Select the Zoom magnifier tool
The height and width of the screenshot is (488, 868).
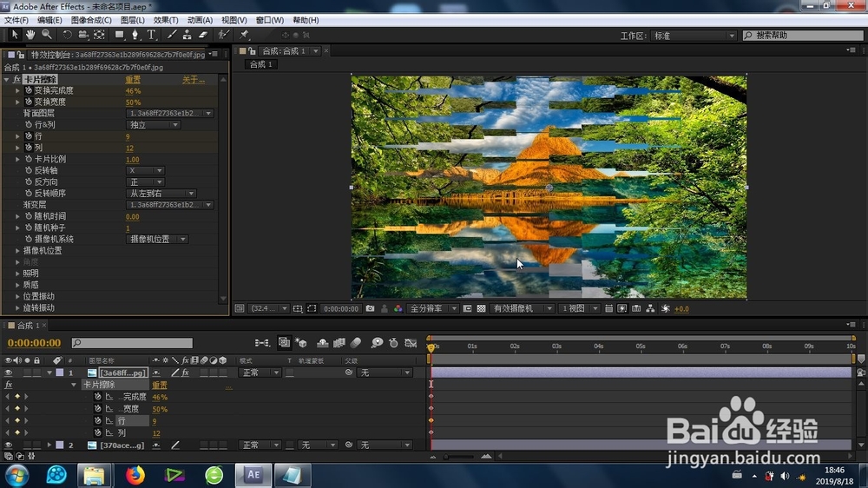coord(47,35)
